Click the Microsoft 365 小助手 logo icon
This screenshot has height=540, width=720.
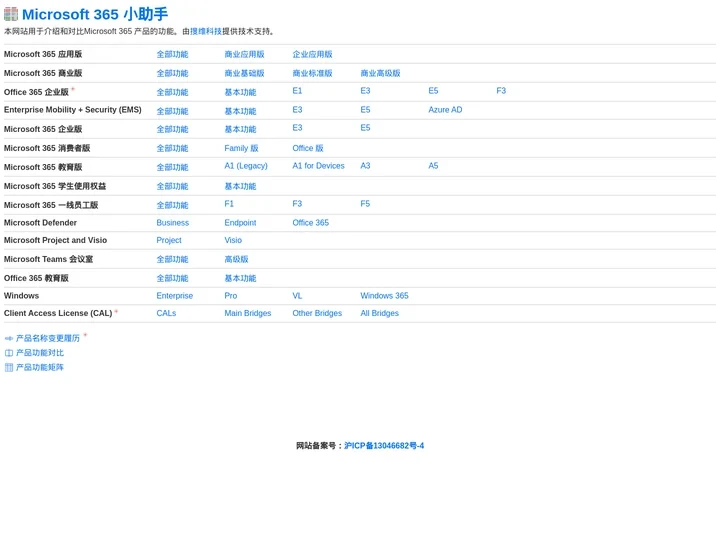point(11,14)
